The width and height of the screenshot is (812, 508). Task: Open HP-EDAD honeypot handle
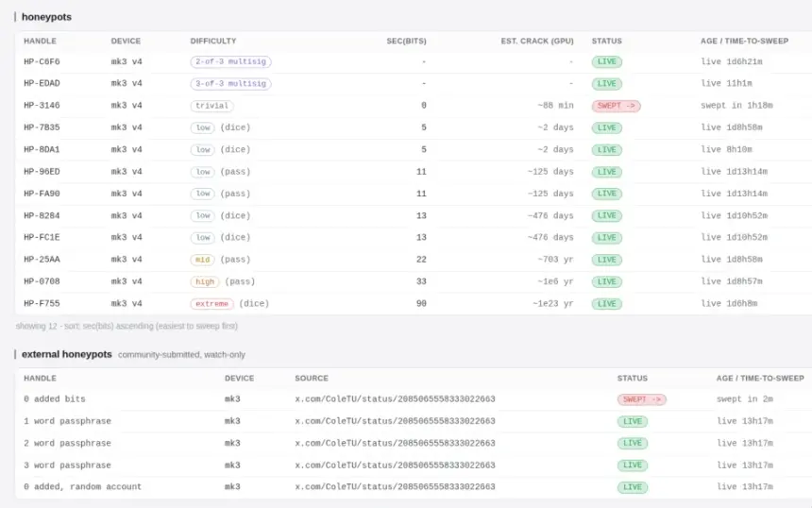click(42, 83)
